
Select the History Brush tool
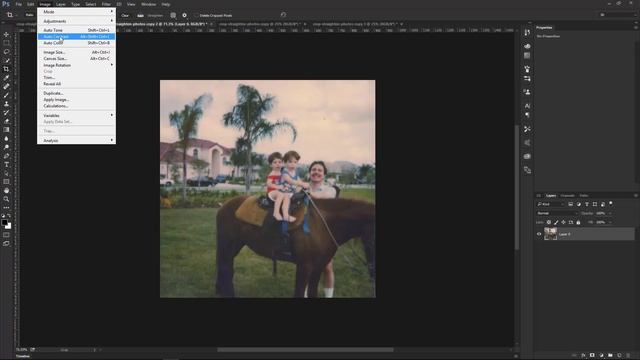[6, 112]
